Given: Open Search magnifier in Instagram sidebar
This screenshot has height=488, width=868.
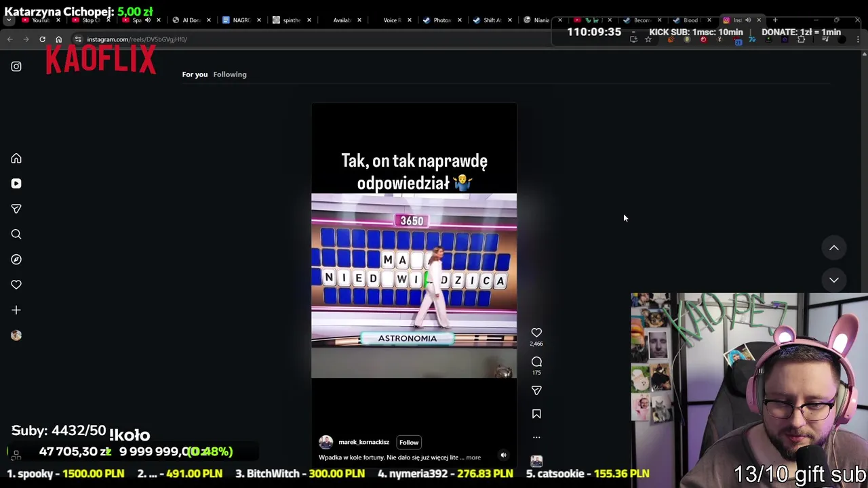Looking at the screenshot, I should click(16, 235).
